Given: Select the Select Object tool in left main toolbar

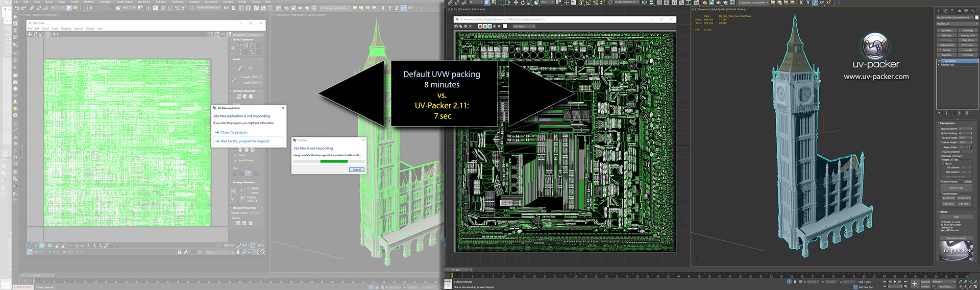Looking at the screenshot, I should (x=69, y=8).
